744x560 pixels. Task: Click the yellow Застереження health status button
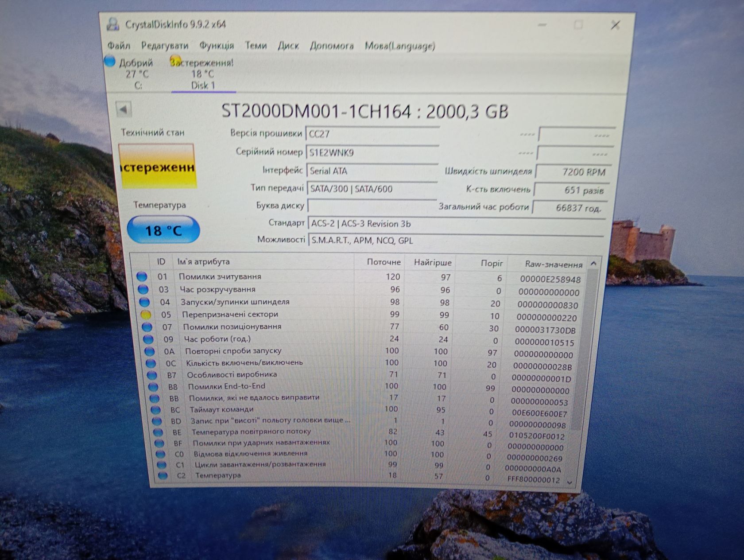pos(157,167)
